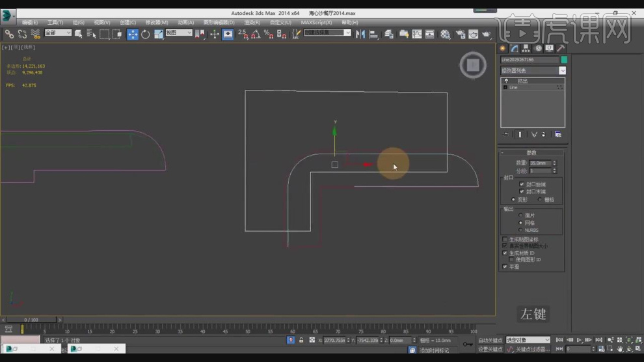Image resolution: width=644 pixels, height=362 pixels.
Task: Click the Play animation button
Action: pos(580,340)
